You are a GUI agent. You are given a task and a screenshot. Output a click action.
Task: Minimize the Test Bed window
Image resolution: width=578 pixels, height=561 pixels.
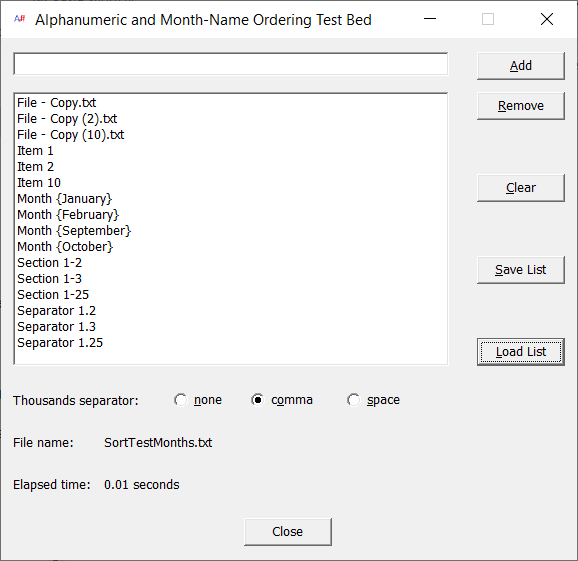coord(430,19)
